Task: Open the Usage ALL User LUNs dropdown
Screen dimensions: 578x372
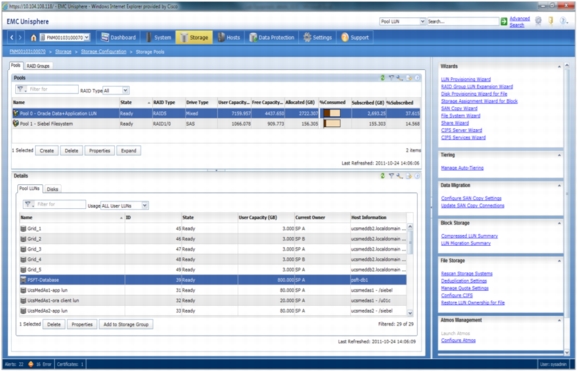Action: point(125,206)
